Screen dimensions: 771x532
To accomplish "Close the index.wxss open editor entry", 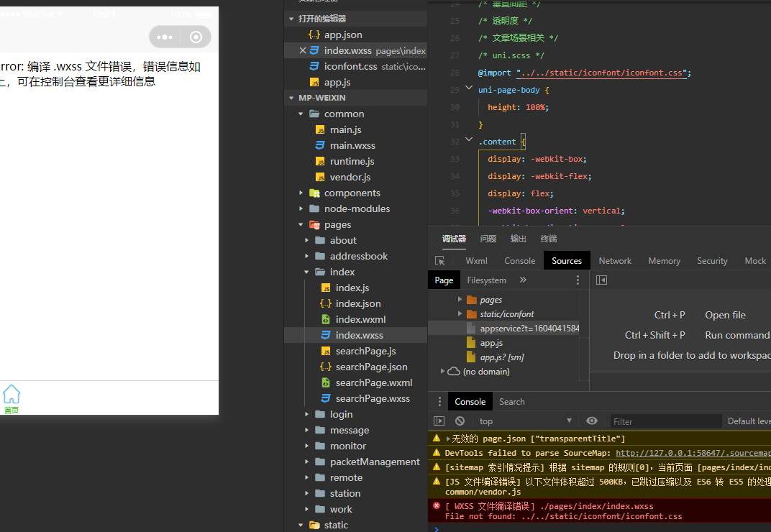I will point(303,50).
